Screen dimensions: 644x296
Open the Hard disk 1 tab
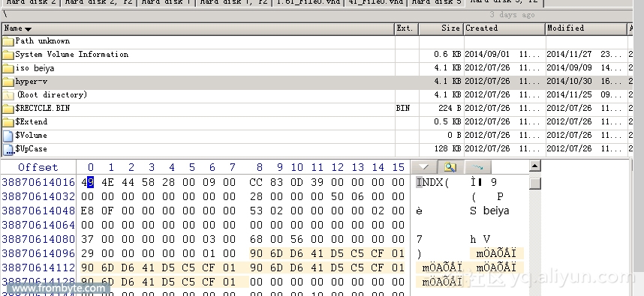point(166,2)
